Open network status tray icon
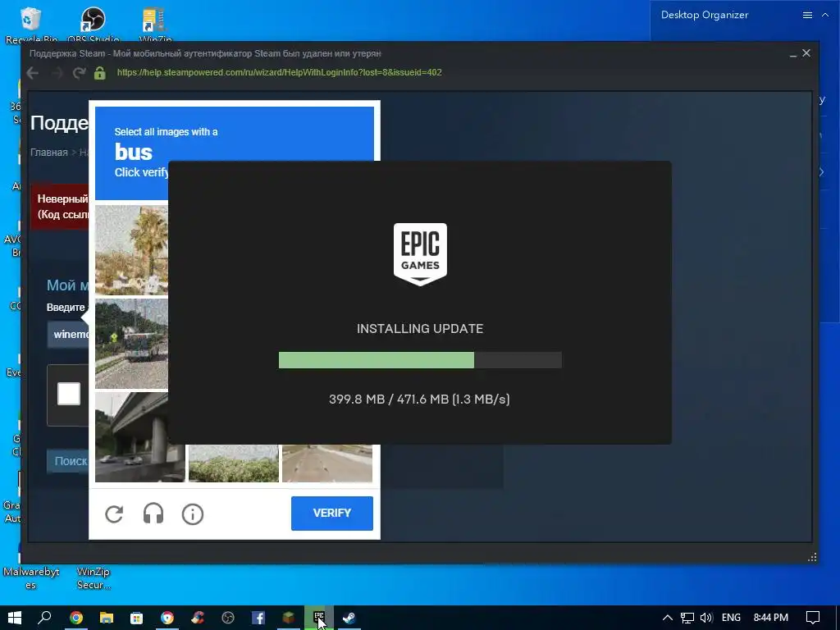 coord(687,618)
